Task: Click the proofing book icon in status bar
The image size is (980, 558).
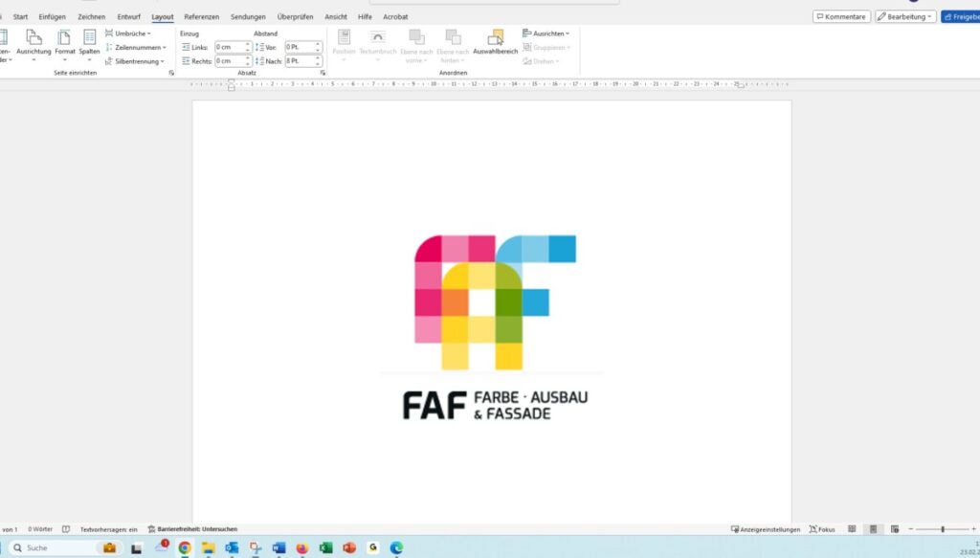Action: click(x=66, y=529)
